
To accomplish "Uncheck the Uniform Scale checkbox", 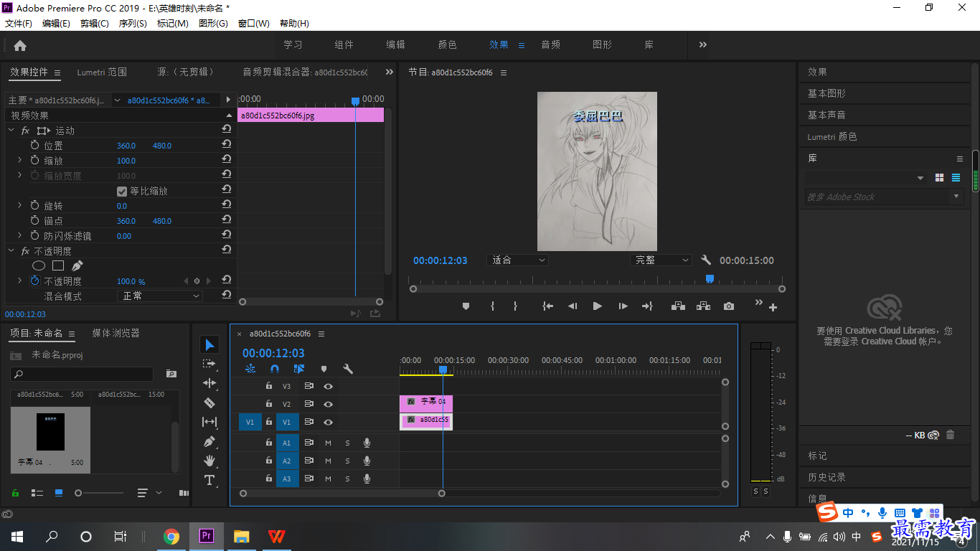I will (x=122, y=192).
